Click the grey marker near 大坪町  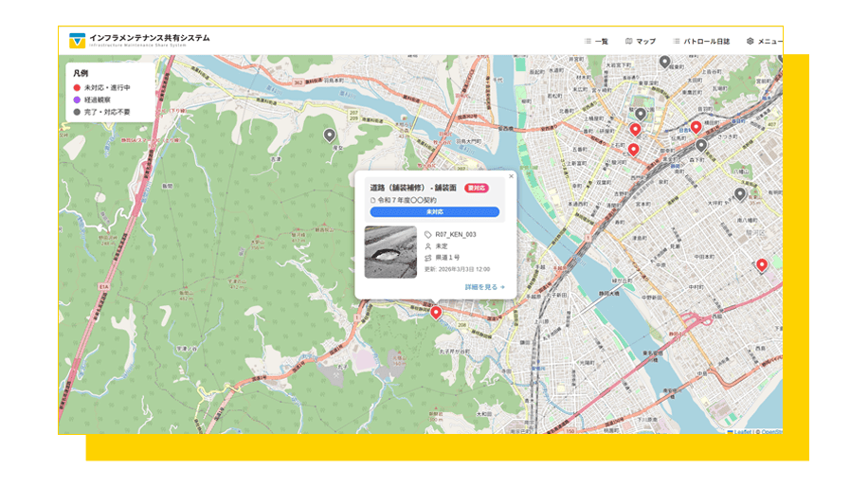[x=740, y=194]
